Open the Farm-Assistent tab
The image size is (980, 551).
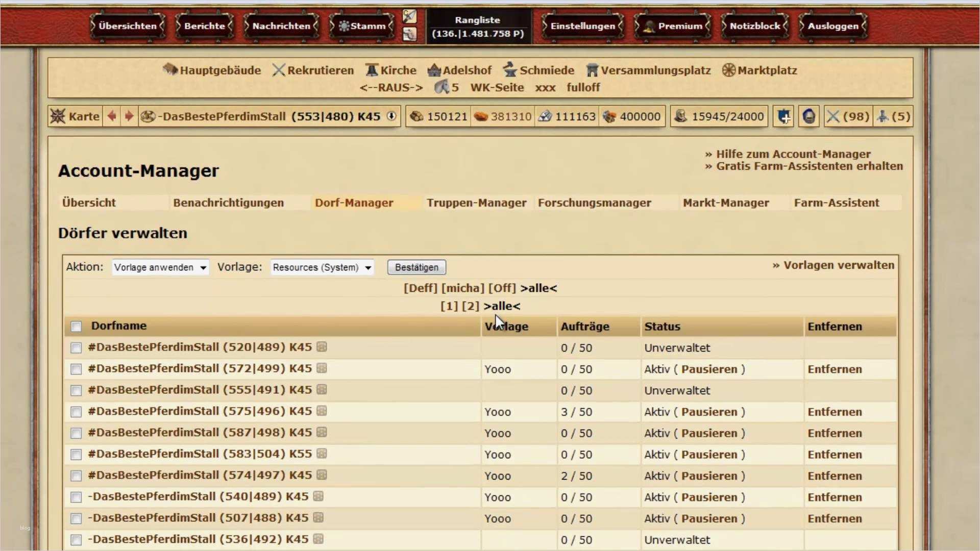pyautogui.click(x=836, y=203)
